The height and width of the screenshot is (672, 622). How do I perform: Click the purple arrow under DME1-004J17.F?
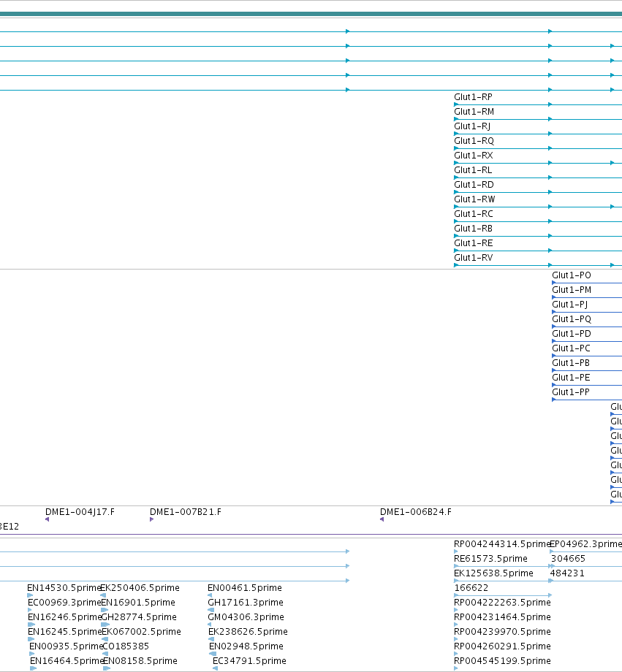(48, 519)
